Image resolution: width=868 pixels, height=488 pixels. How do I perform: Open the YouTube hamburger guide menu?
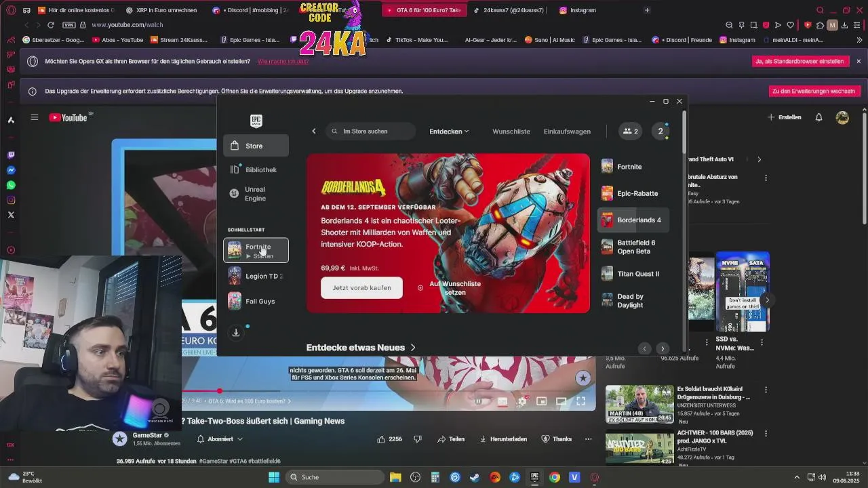35,117
